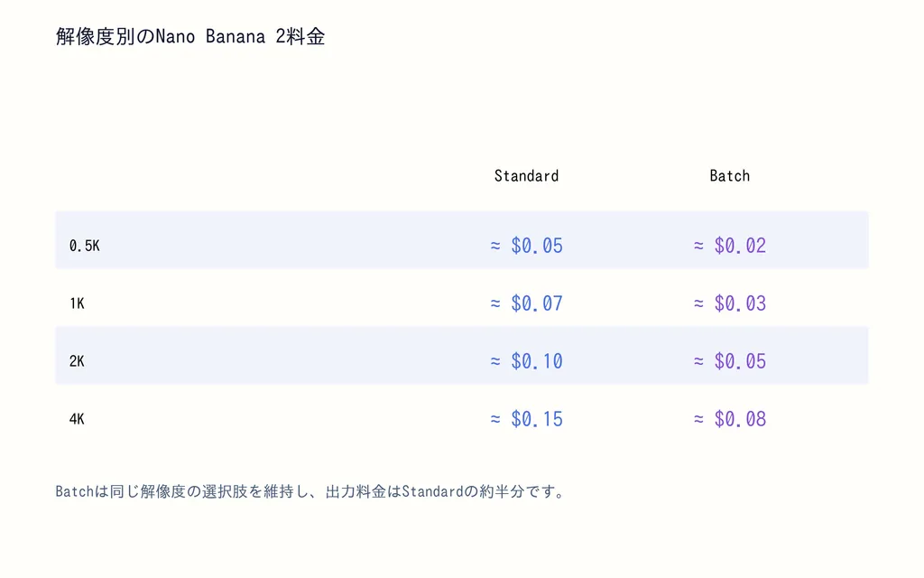Click the footnote starting with Batchは同じ解像度
924x578 pixels.
310,491
